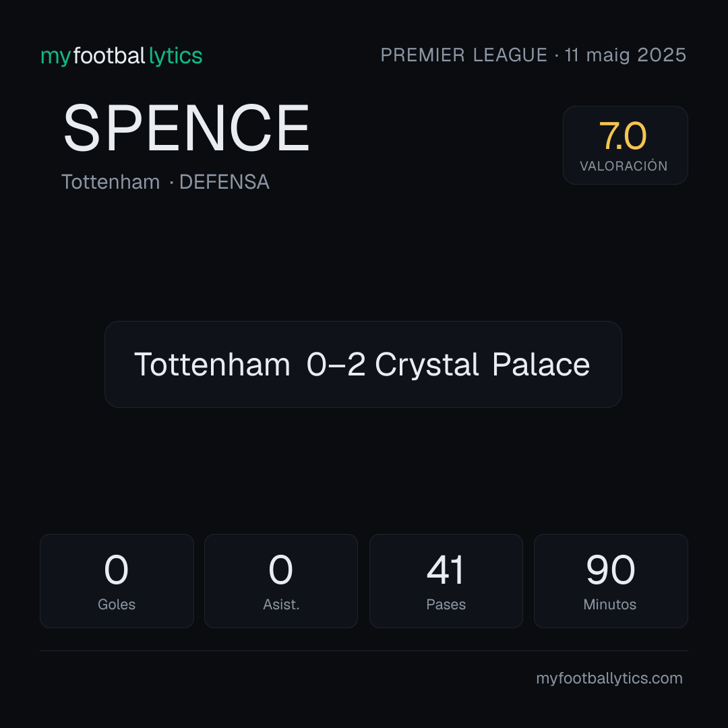Click the number 90 minutes value

(610, 570)
